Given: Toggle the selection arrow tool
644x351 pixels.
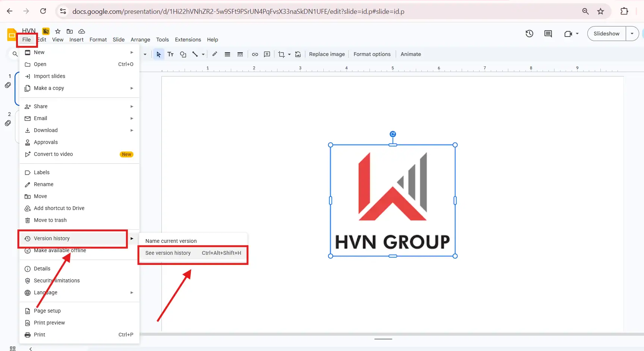Looking at the screenshot, I should pyautogui.click(x=158, y=54).
